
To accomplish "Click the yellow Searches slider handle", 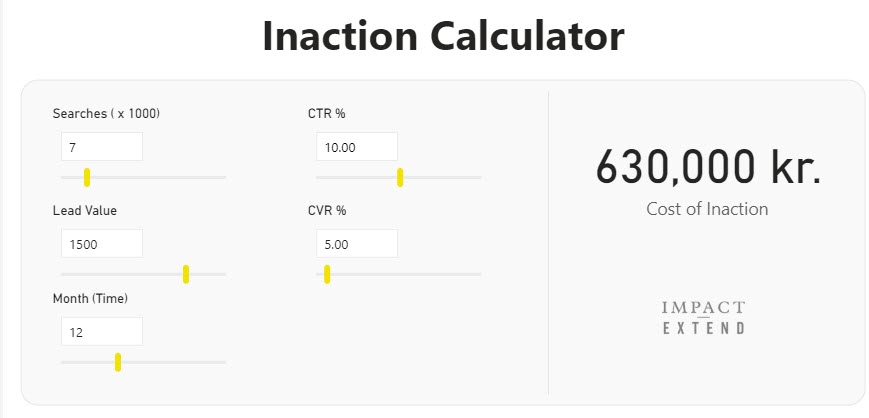I will pos(87,178).
